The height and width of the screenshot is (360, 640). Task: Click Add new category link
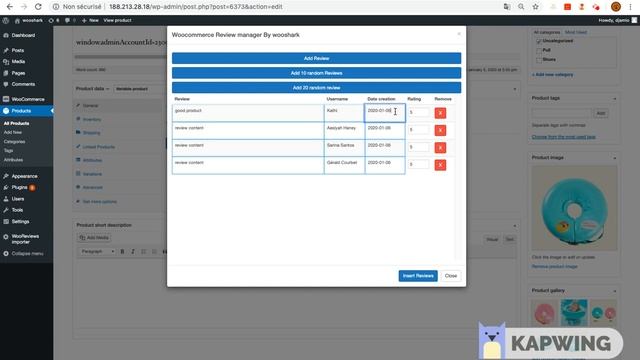[x=552, y=75]
